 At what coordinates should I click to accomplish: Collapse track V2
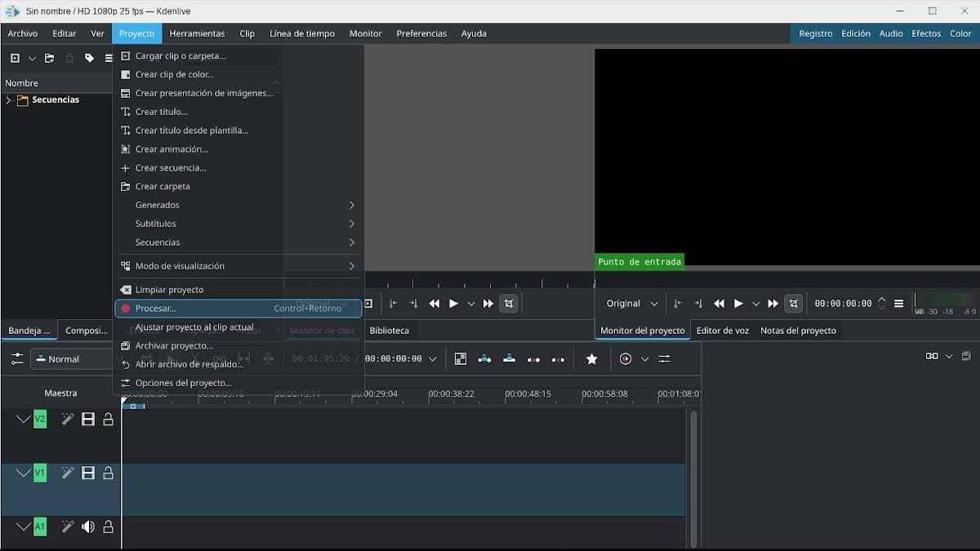coord(23,420)
